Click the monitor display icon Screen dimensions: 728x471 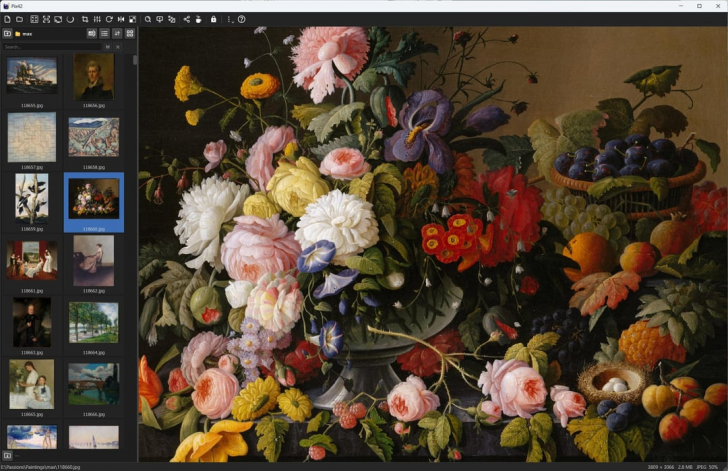(x=160, y=20)
